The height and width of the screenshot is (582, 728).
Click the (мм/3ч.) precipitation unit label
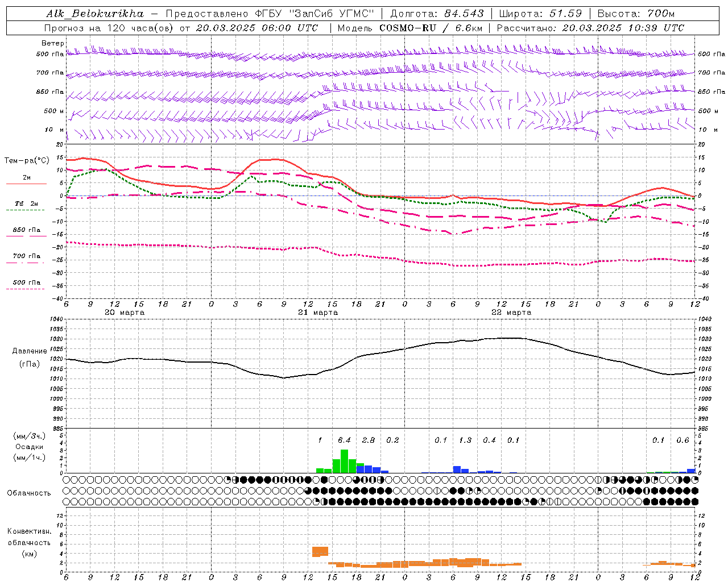30,436
